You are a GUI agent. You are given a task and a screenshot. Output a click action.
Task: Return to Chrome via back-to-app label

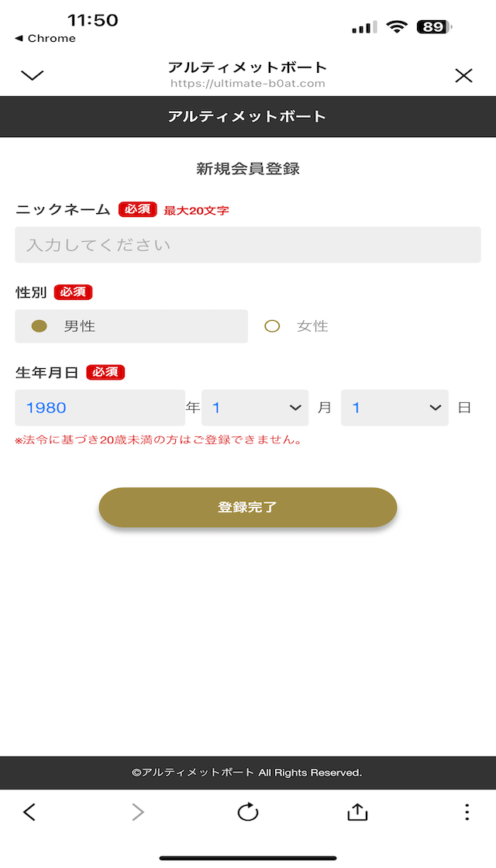45,39
